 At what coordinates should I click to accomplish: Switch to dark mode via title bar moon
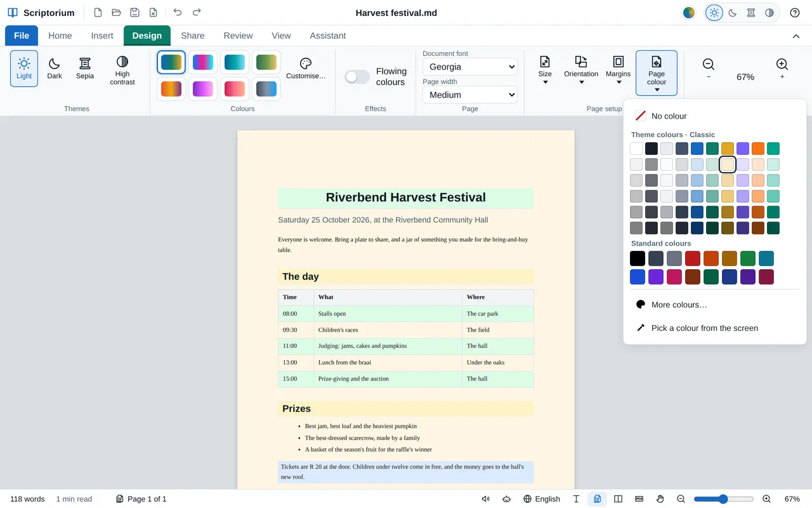coord(733,13)
